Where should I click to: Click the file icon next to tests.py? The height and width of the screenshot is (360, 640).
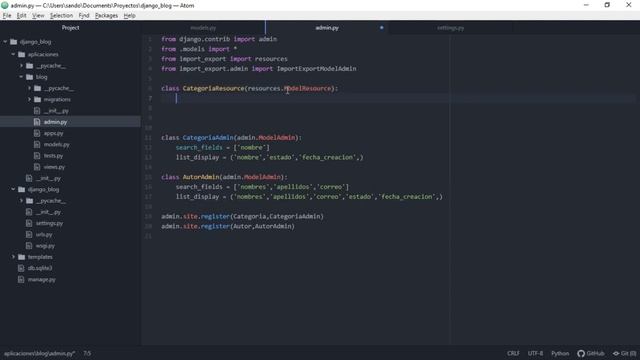[37, 156]
